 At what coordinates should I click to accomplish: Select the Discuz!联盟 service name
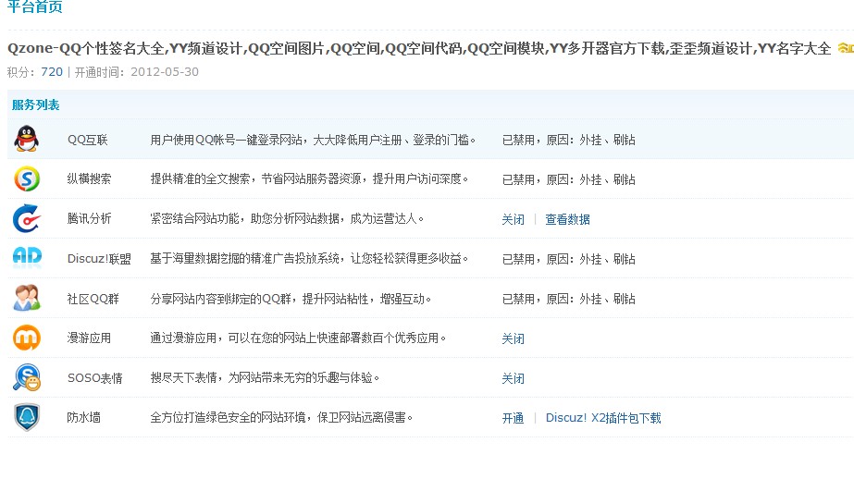click(99, 259)
